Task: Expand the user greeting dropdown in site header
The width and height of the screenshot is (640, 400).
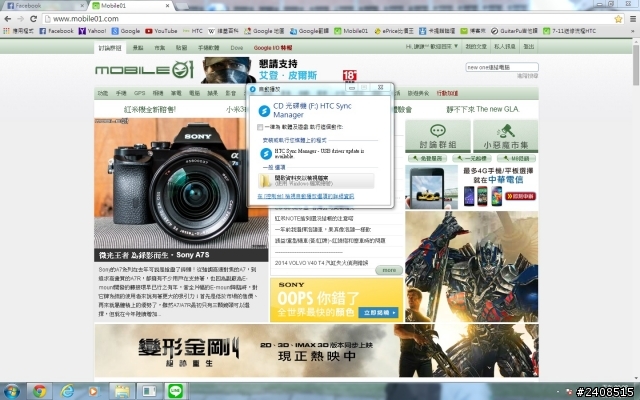Action: 432,47
